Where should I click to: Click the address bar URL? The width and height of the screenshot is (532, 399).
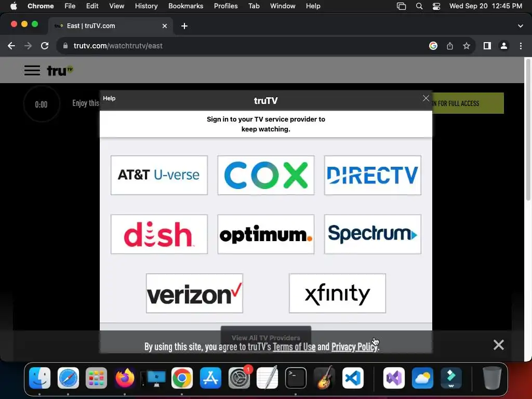point(118,46)
